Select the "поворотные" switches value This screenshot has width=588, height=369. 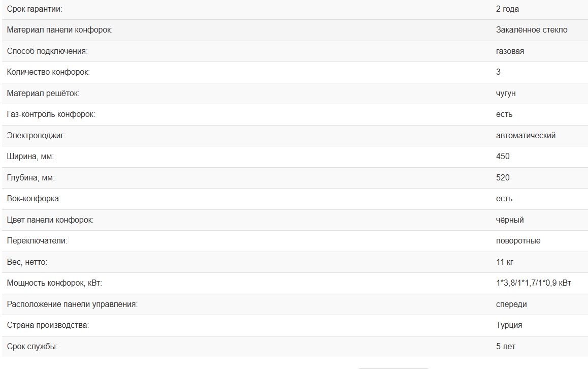point(518,241)
